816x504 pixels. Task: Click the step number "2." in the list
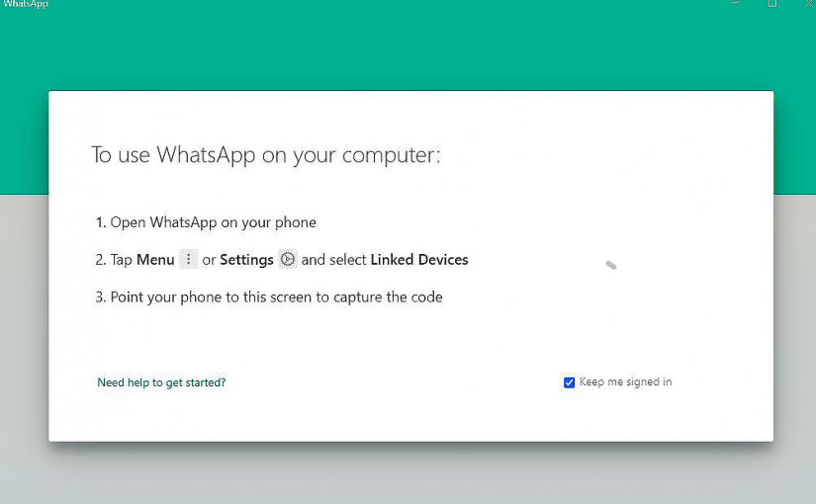coord(101,260)
